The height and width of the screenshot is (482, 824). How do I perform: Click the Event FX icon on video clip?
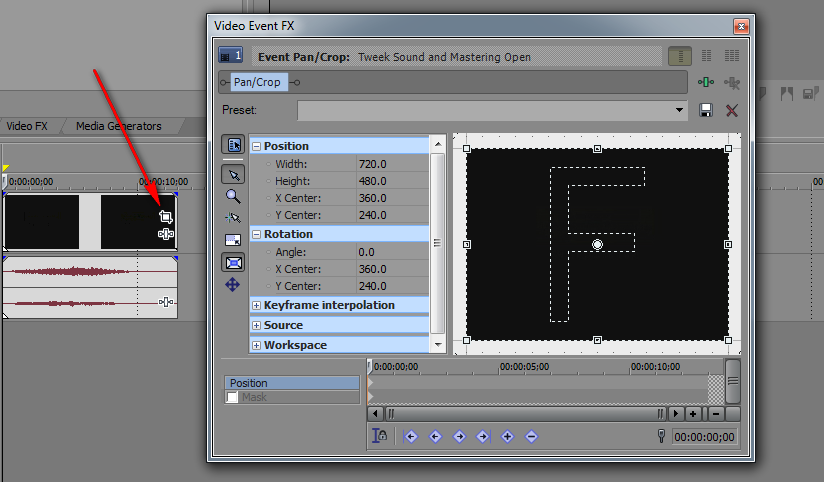pos(166,234)
